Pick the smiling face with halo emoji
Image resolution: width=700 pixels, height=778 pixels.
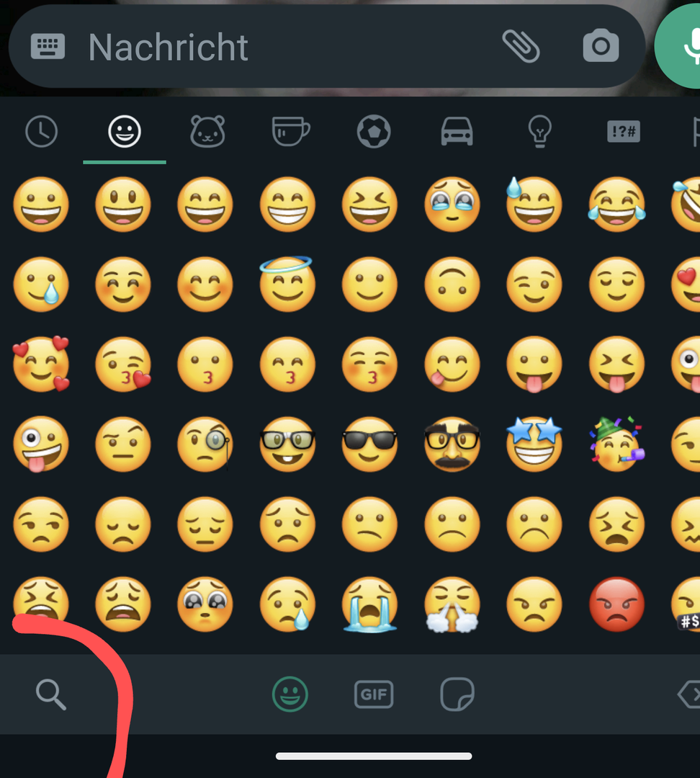[287, 283]
